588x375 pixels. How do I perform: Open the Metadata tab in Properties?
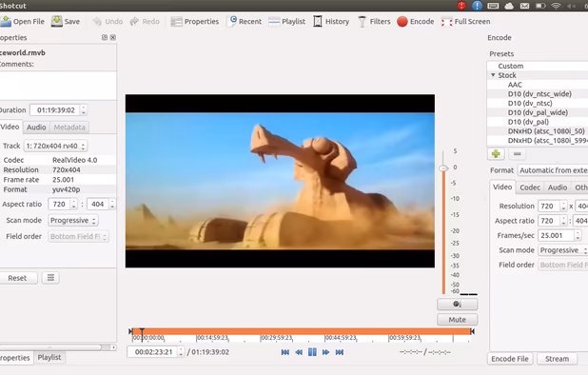coord(69,128)
